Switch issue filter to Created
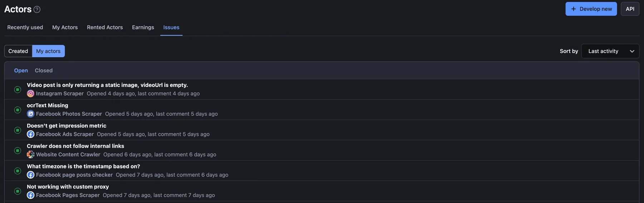The image size is (644, 203). click(x=18, y=51)
